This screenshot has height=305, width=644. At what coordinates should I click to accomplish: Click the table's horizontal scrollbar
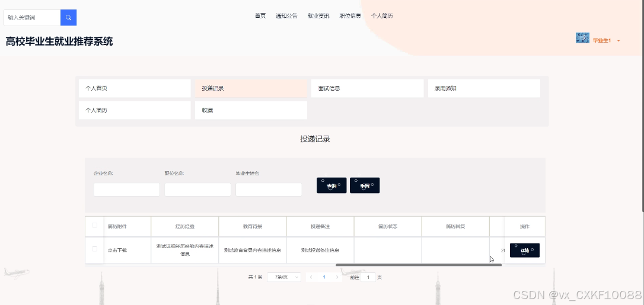[x=419, y=265]
